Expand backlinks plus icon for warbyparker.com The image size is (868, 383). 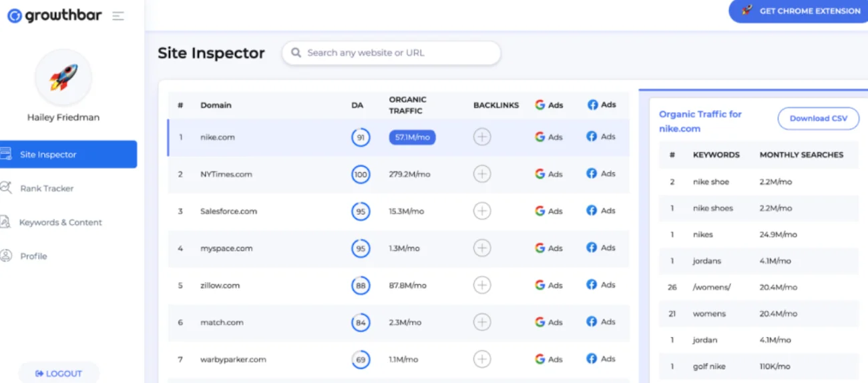point(482,359)
